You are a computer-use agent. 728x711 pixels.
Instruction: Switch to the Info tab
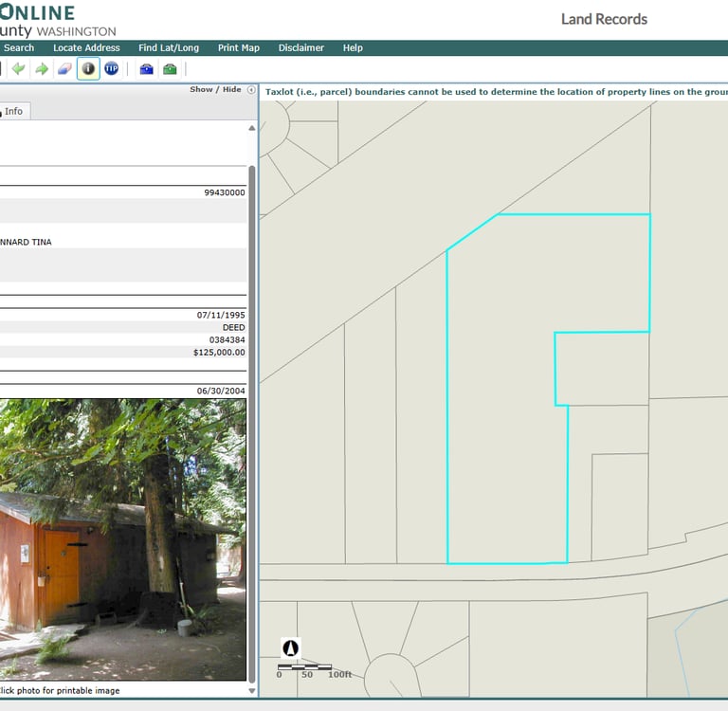[x=13, y=112]
